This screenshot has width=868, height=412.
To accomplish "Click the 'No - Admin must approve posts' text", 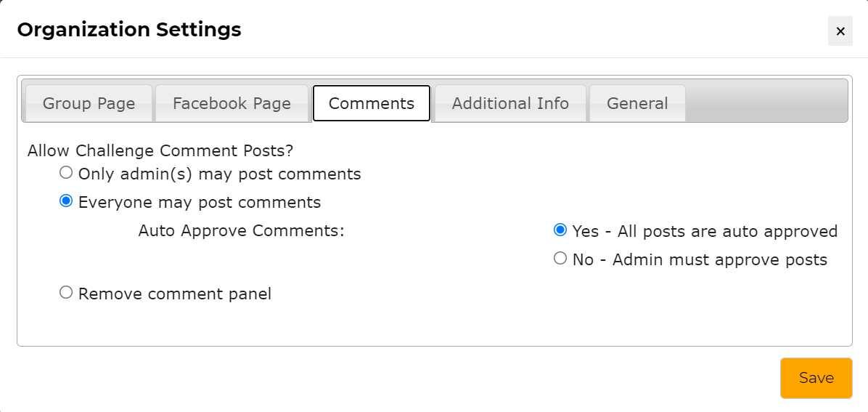I will pyautogui.click(x=700, y=260).
